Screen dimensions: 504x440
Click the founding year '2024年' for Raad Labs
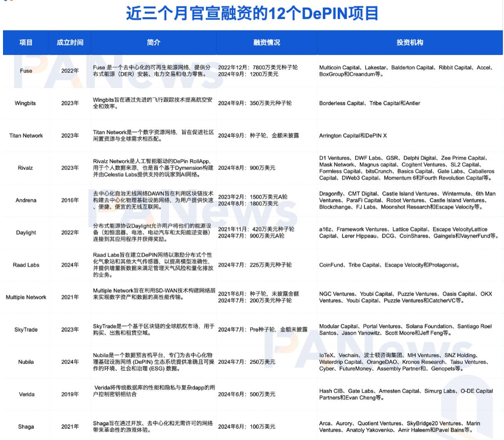tap(70, 265)
